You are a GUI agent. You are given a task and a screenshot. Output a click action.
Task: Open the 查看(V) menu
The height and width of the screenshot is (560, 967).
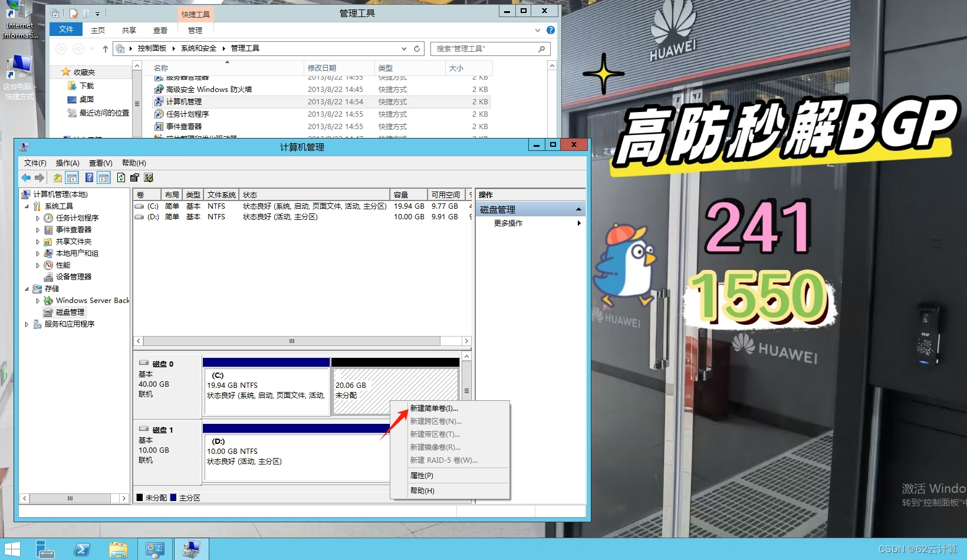pos(101,163)
